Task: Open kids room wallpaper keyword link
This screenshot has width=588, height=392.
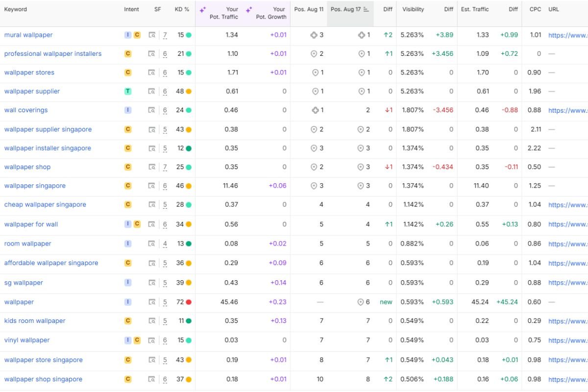Action: tap(35, 321)
